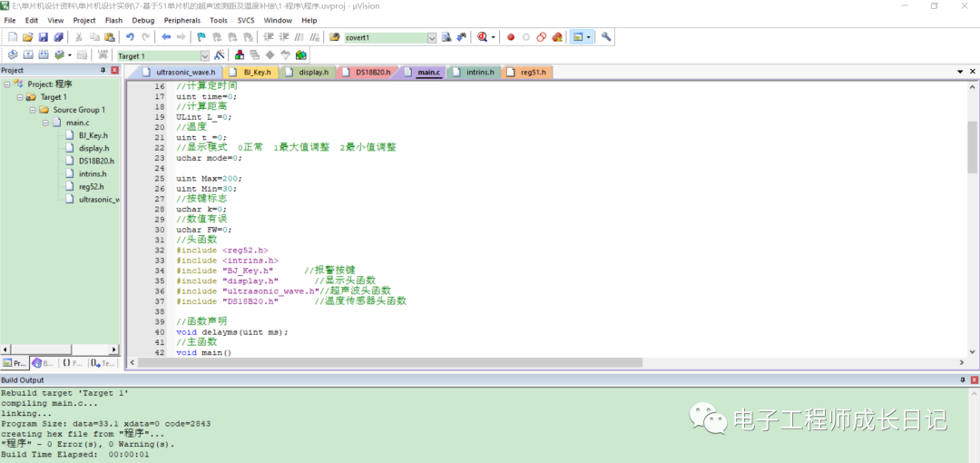Open the editor tab list arrow
The width and height of the screenshot is (980, 463).
coord(961,73)
